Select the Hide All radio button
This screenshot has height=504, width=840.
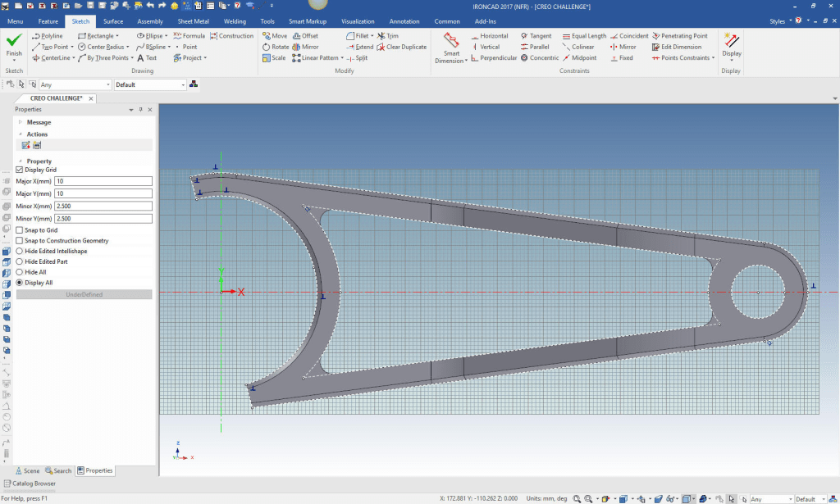pyautogui.click(x=20, y=272)
